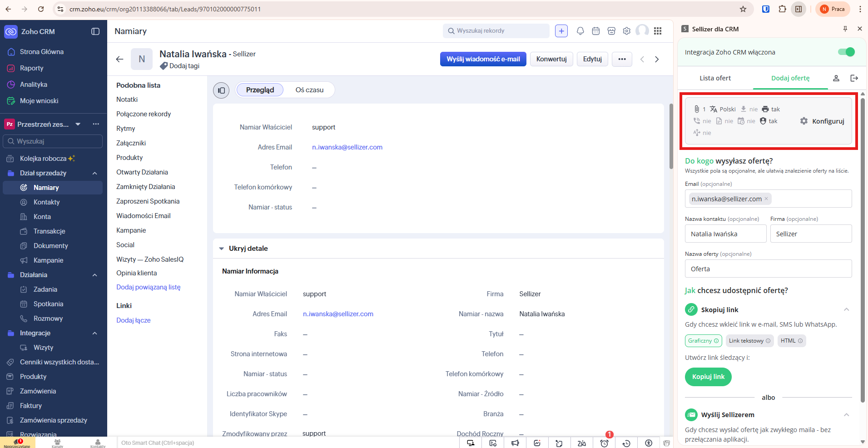Click the notifications bell icon
The width and height of the screenshot is (868, 448).
click(x=580, y=31)
